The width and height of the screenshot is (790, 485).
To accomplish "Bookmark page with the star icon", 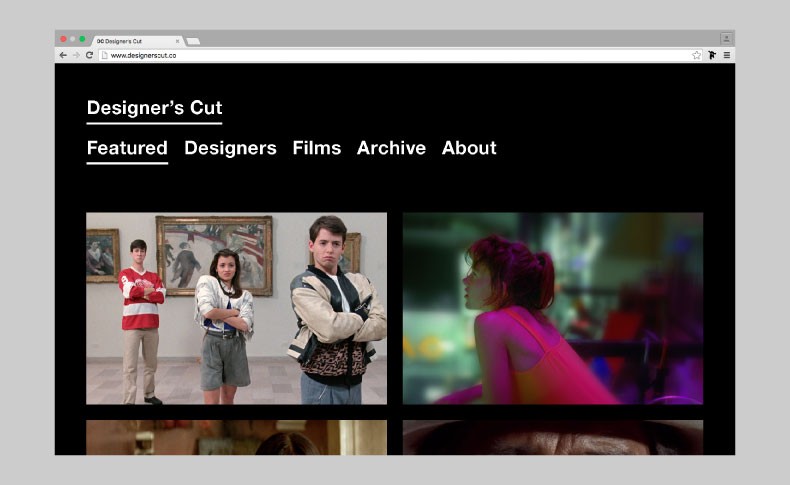I will [696, 55].
